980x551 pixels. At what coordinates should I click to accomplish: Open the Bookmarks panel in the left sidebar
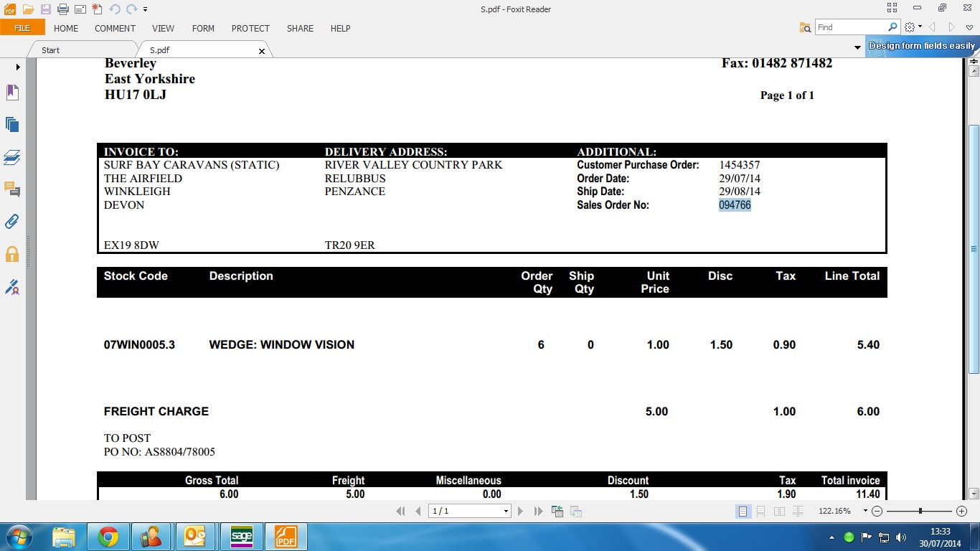pyautogui.click(x=12, y=93)
